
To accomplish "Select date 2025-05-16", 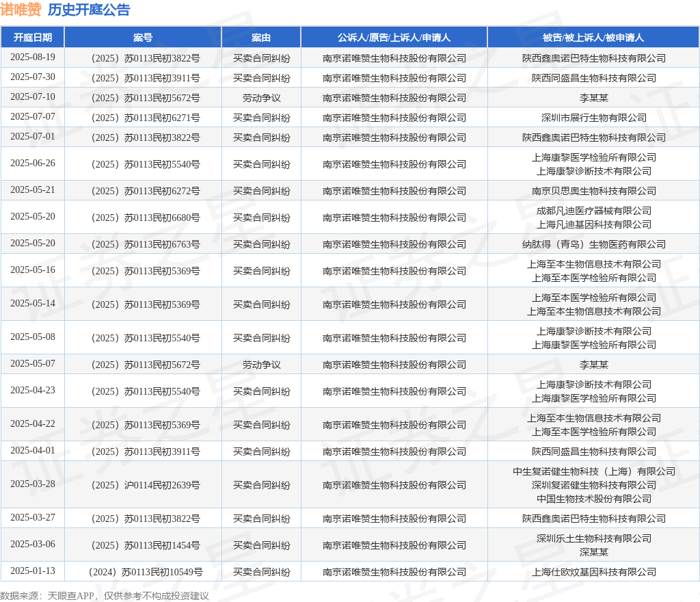I will [x=33, y=270].
